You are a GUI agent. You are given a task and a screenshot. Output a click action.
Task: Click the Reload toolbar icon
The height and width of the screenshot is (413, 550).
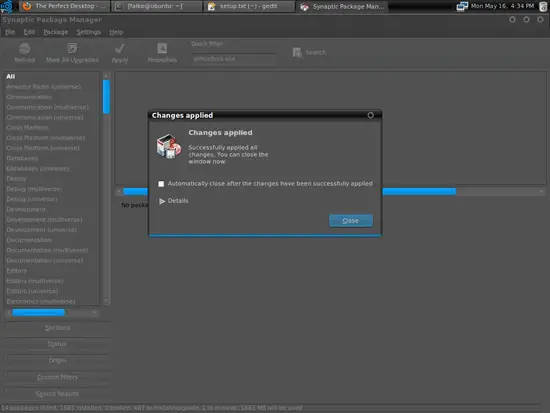(25, 48)
